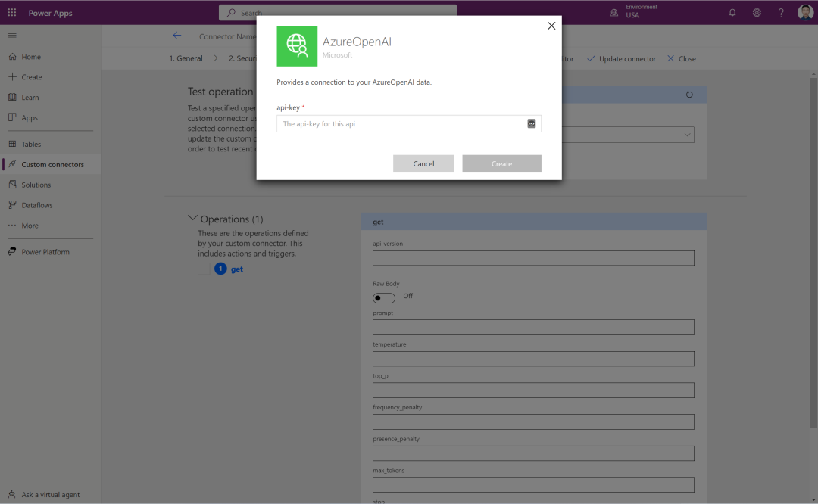Click the max_tokens input field

click(x=533, y=485)
